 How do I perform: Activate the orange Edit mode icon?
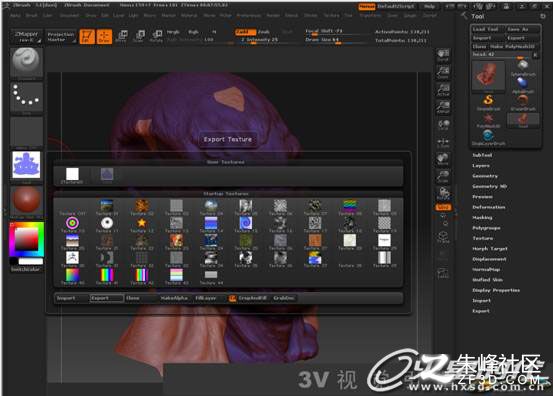click(87, 36)
